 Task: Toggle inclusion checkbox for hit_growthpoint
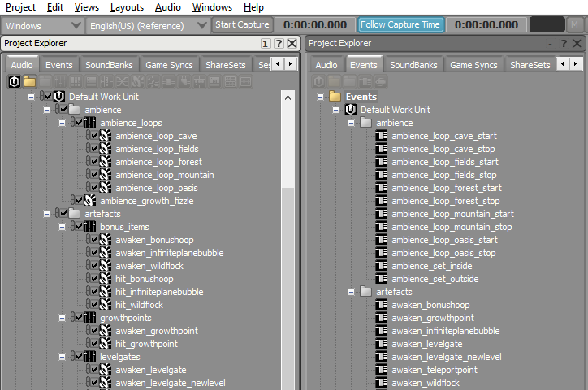(x=94, y=344)
